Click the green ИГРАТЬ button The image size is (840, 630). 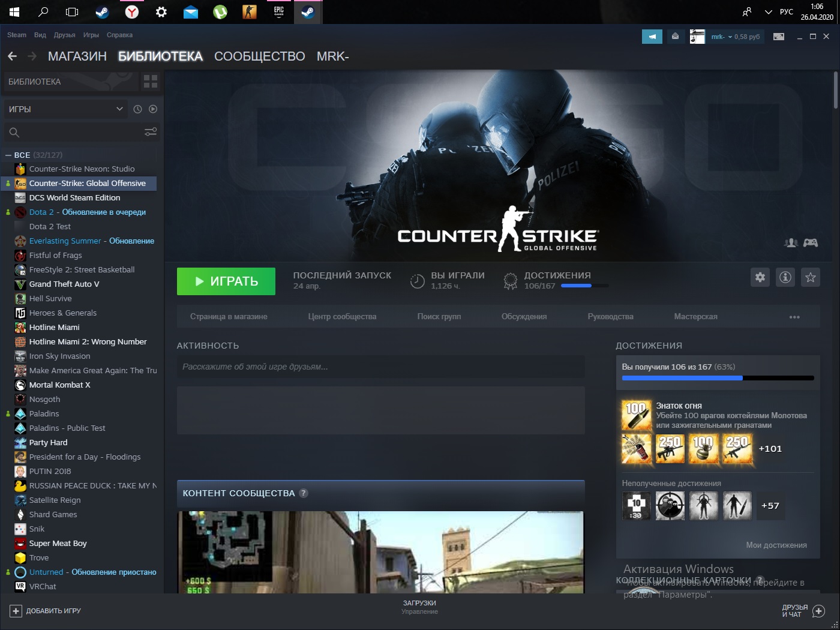coord(226,281)
